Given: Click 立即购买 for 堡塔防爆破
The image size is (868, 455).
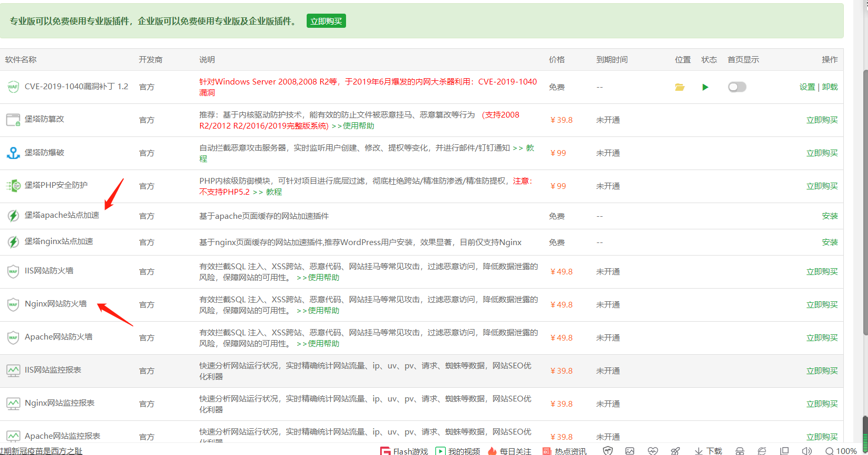Looking at the screenshot, I should (x=822, y=153).
